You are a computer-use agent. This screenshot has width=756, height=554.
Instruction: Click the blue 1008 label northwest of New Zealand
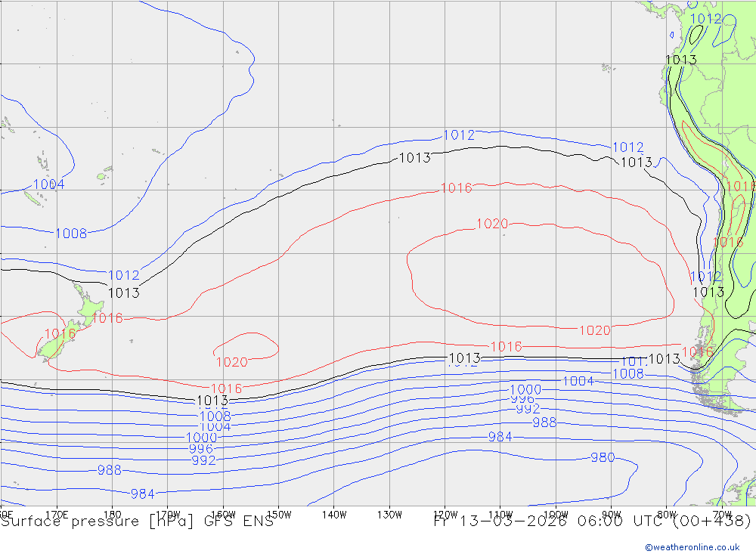coord(71,234)
